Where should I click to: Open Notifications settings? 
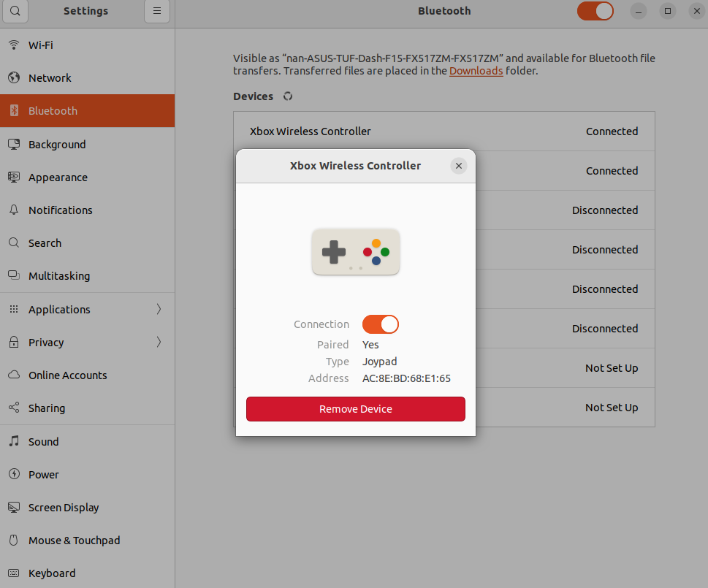87,210
